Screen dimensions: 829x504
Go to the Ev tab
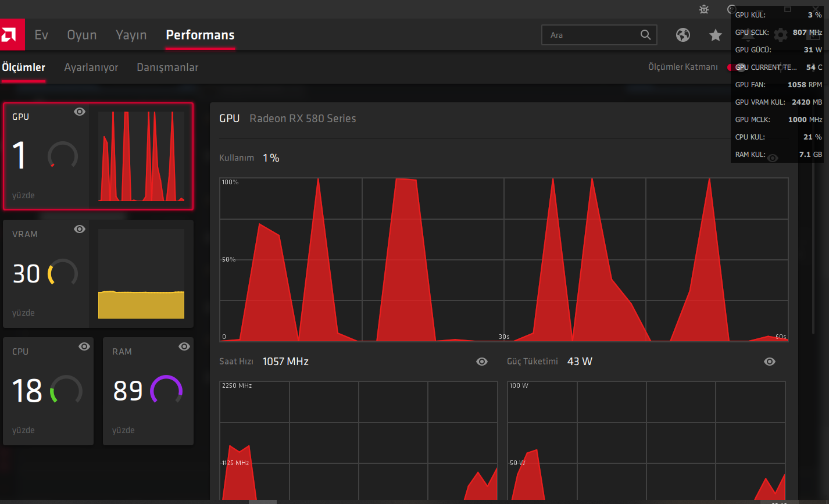coord(41,35)
